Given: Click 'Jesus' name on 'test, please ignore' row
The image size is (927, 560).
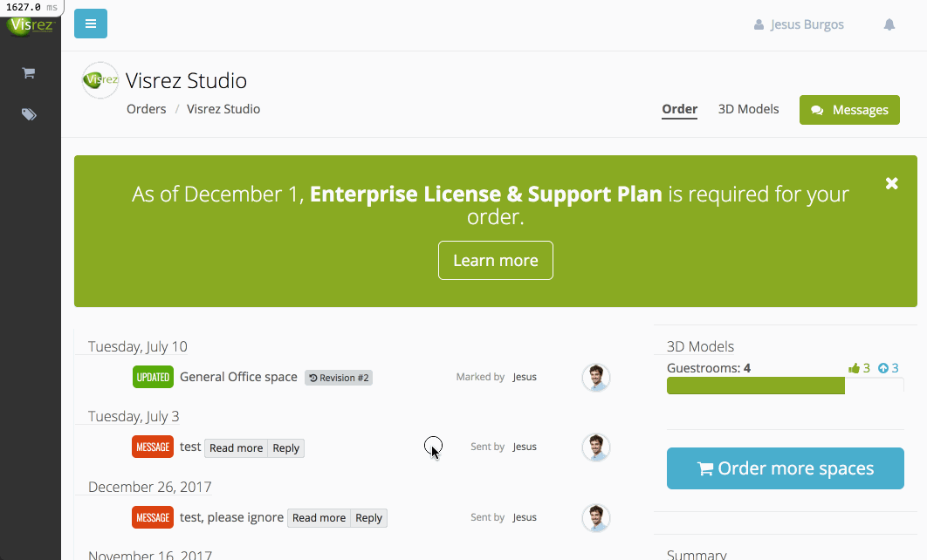Looking at the screenshot, I should tap(525, 517).
